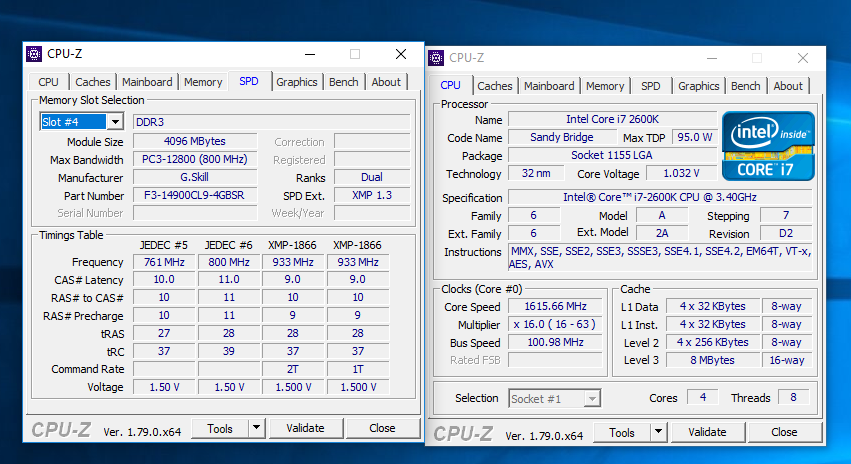
Task: Click Multiplier x 16.0 ( 16 - 63 ) value
Action: point(555,325)
